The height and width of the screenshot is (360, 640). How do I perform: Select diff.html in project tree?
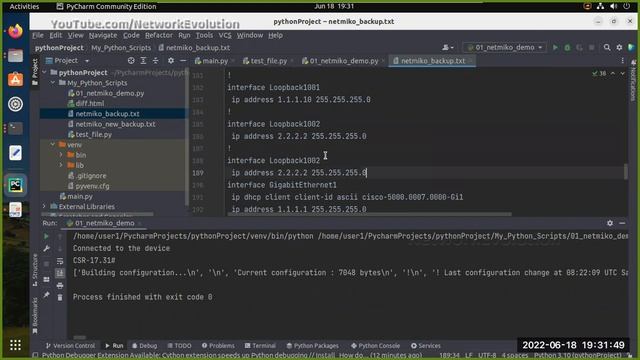pos(89,104)
